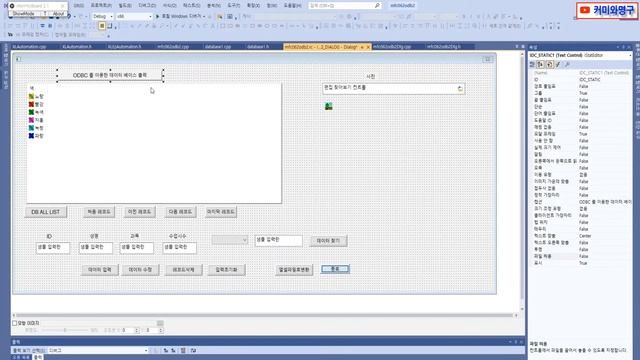Click the magenta 자홍 color icon in list
Screen dimensions: 640x360
(x=31, y=120)
